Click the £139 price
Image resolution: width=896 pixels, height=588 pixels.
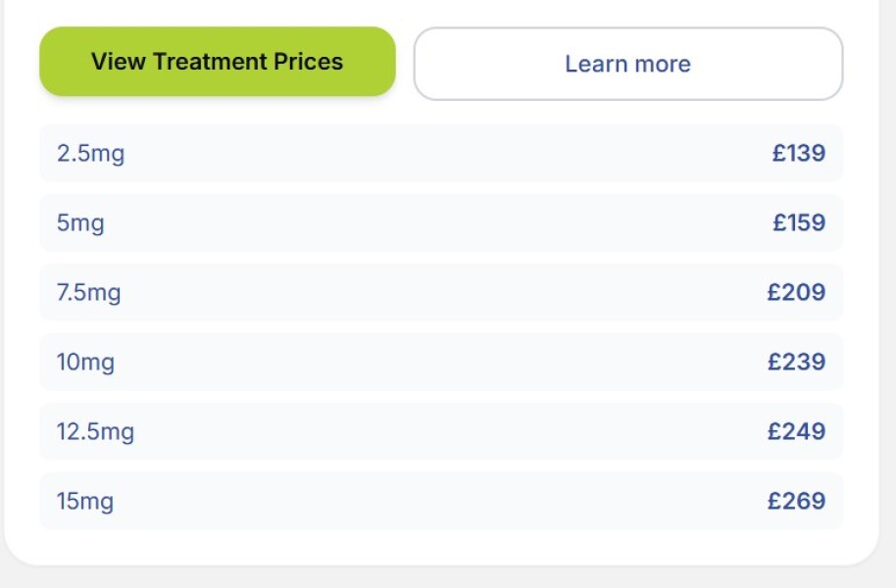click(798, 153)
